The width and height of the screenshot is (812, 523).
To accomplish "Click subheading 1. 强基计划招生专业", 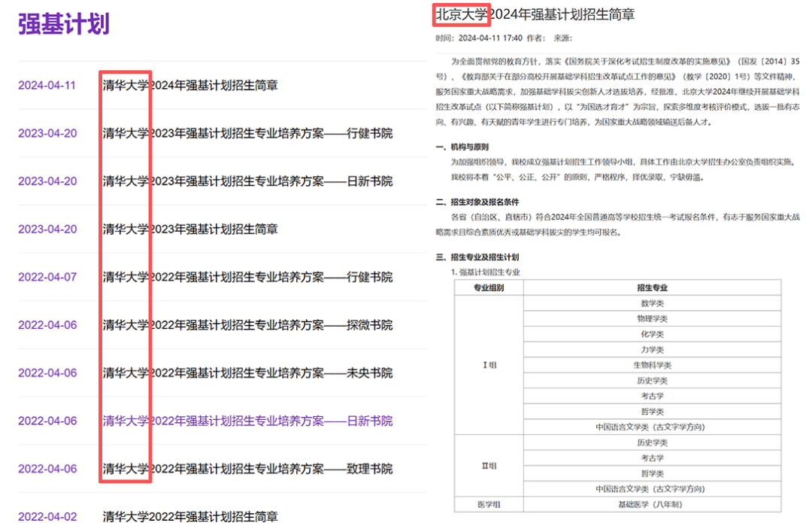I will pos(485,272).
